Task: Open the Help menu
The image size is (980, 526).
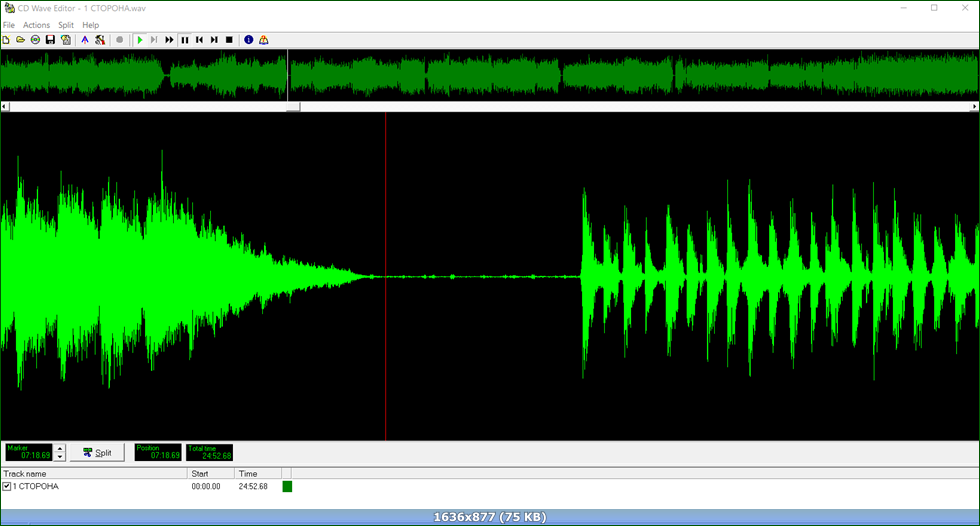Action: click(x=91, y=25)
